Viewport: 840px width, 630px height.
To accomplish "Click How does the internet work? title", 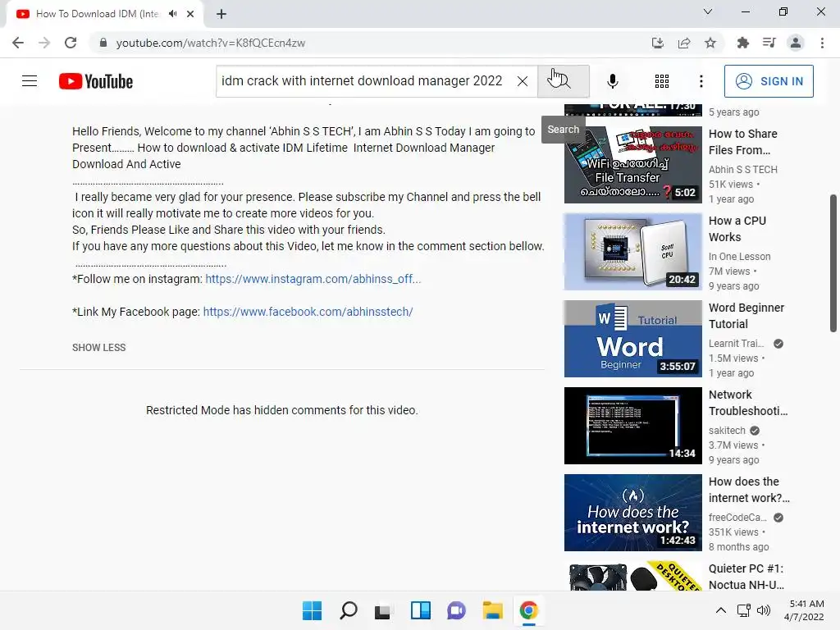I will 749,490.
